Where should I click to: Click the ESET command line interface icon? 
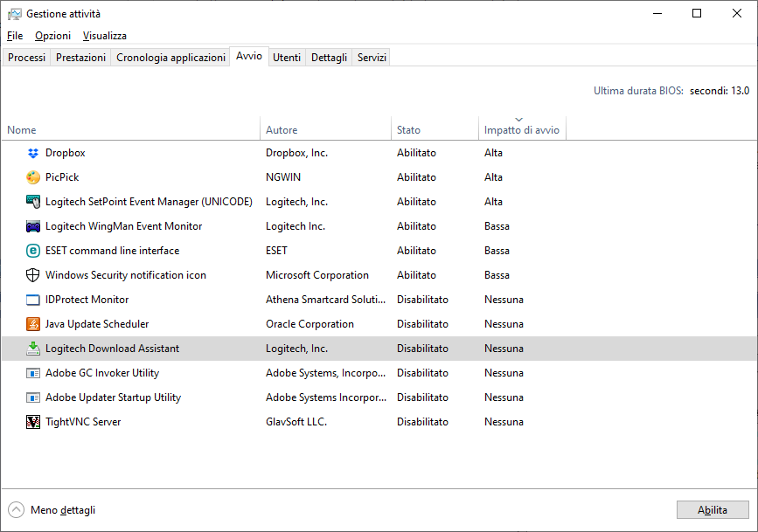pyautogui.click(x=33, y=251)
